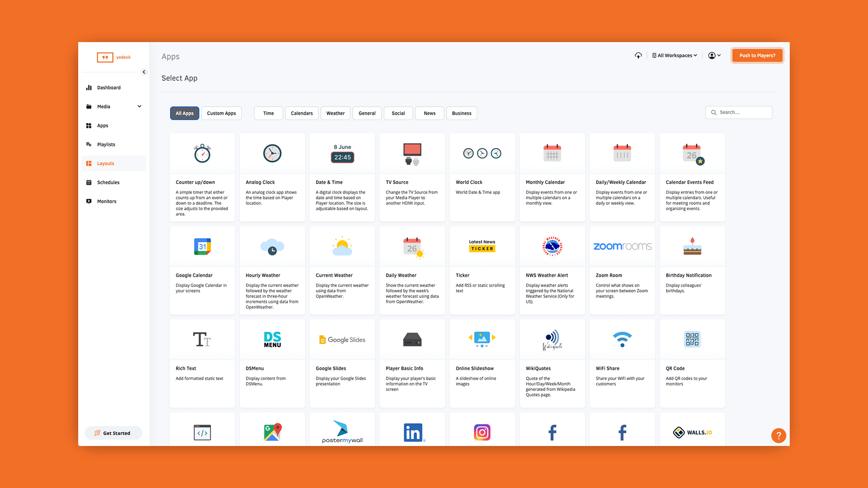The image size is (868, 488).
Task: Collapse the sidebar with arrow button
Action: pyautogui.click(x=144, y=72)
